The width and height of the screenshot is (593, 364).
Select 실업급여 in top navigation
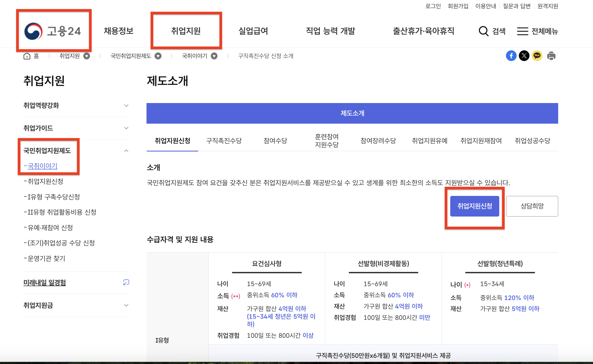click(x=253, y=31)
